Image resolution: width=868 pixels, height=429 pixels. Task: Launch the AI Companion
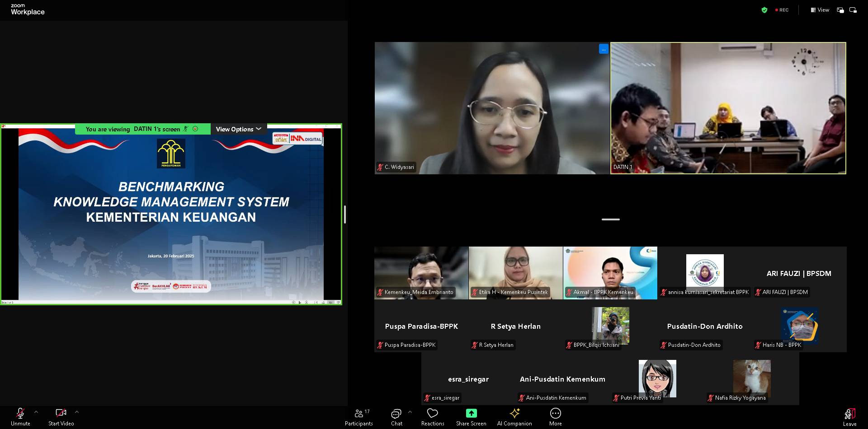click(x=514, y=417)
